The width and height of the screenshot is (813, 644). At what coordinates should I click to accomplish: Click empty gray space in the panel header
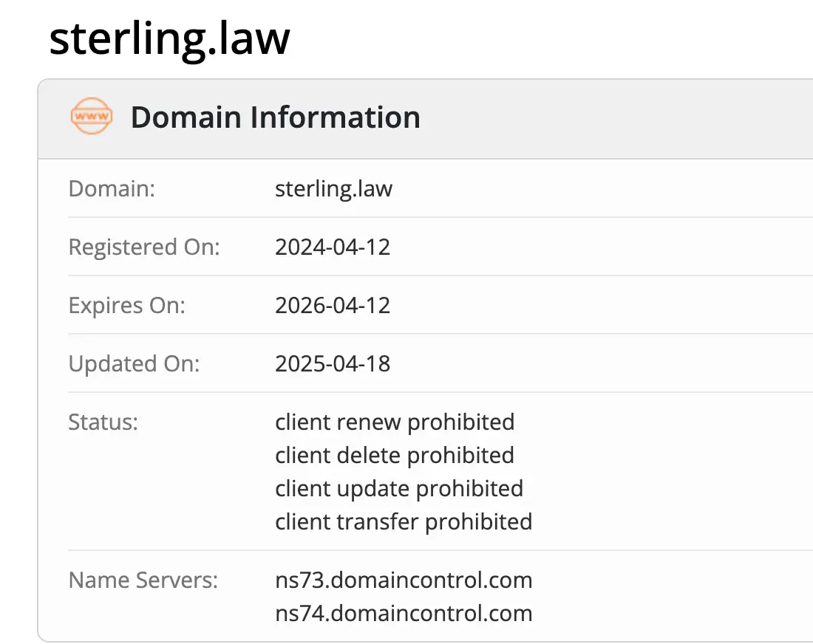pos(613,118)
